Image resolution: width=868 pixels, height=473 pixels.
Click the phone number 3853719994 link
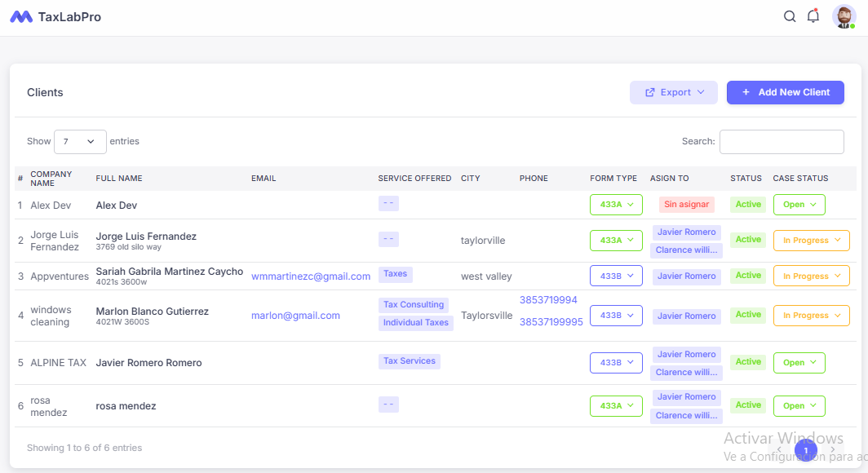547,300
